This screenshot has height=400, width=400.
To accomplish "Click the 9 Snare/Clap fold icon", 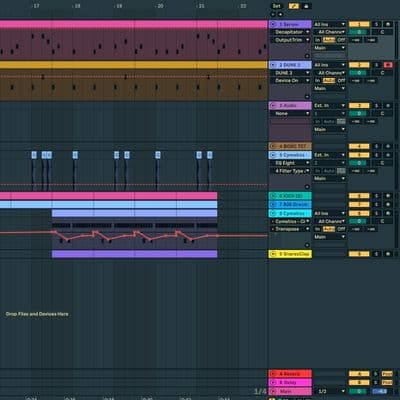I will tap(273, 254).
